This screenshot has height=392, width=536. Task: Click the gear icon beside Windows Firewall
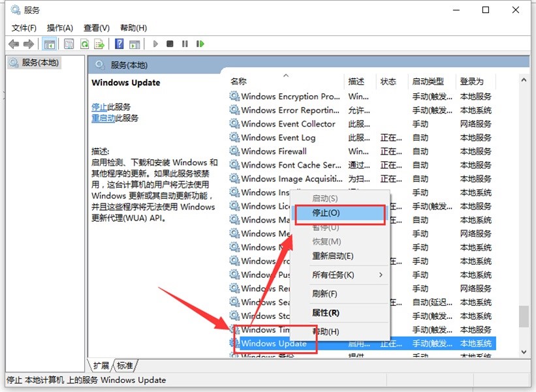pyautogui.click(x=234, y=151)
